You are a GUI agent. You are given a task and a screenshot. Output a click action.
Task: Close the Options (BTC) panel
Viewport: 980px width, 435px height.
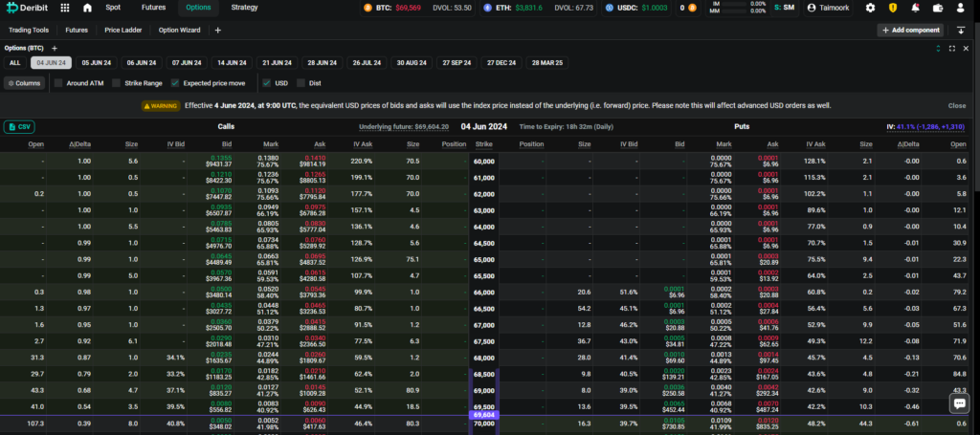tap(966, 48)
